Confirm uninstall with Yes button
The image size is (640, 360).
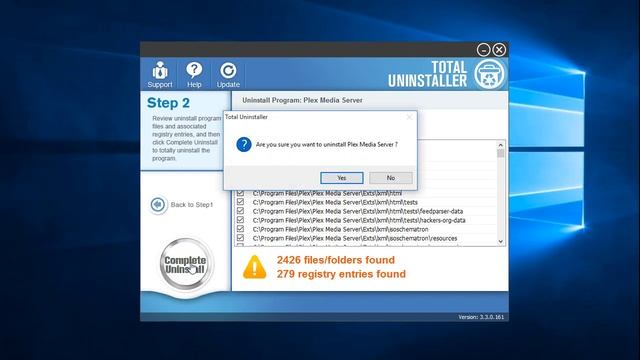tap(342, 178)
